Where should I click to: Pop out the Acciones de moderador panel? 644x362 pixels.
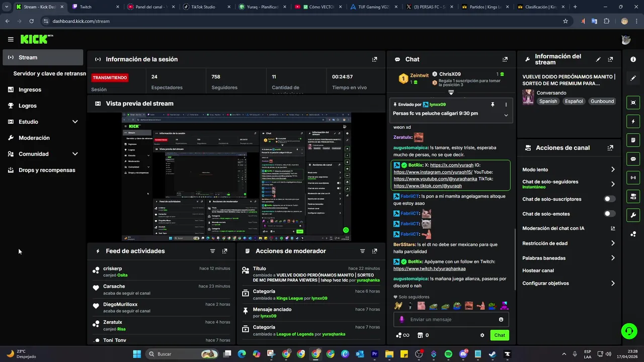(374, 251)
